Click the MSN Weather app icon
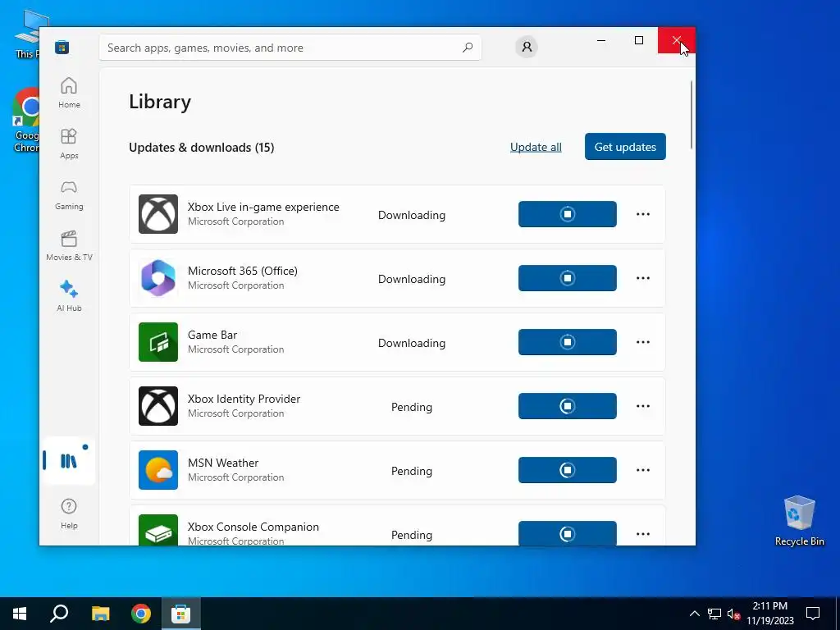The height and width of the screenshot is (630, 840). pyautogui.click(x=158, y=470)
